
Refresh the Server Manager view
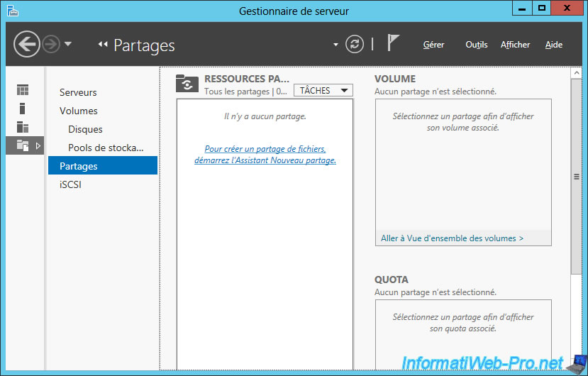[x=355, y=44]
